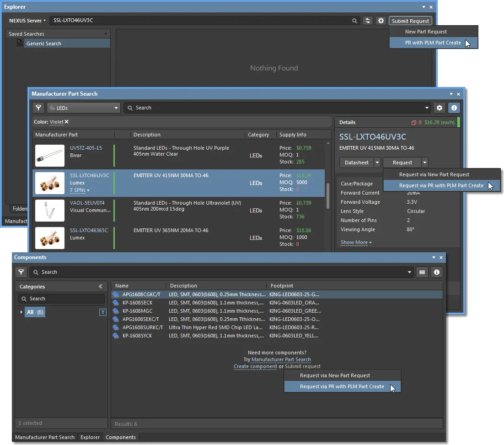Toggle info icon in Manufacturer Part Search

[x=454, y=108]
